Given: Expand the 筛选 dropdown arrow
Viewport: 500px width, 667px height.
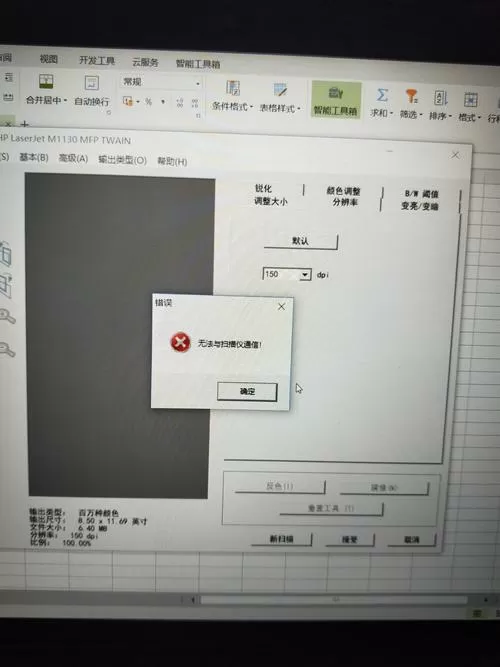Looking at the screenshot, I should pyautogui.click(x=421, y=114).
